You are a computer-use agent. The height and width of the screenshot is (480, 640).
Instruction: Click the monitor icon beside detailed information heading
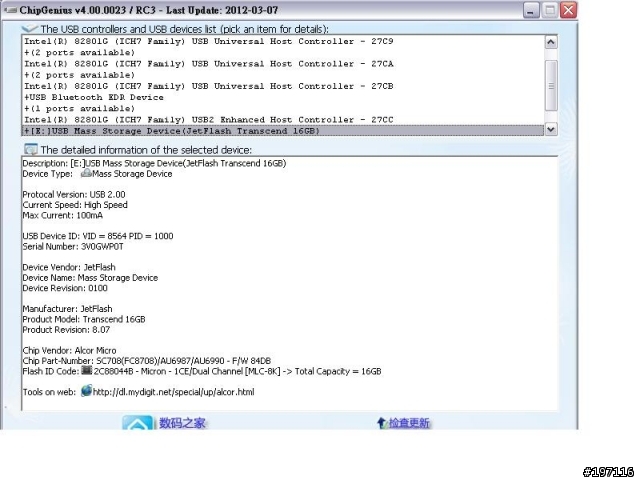pyautogui.click(x=31, y=150)
